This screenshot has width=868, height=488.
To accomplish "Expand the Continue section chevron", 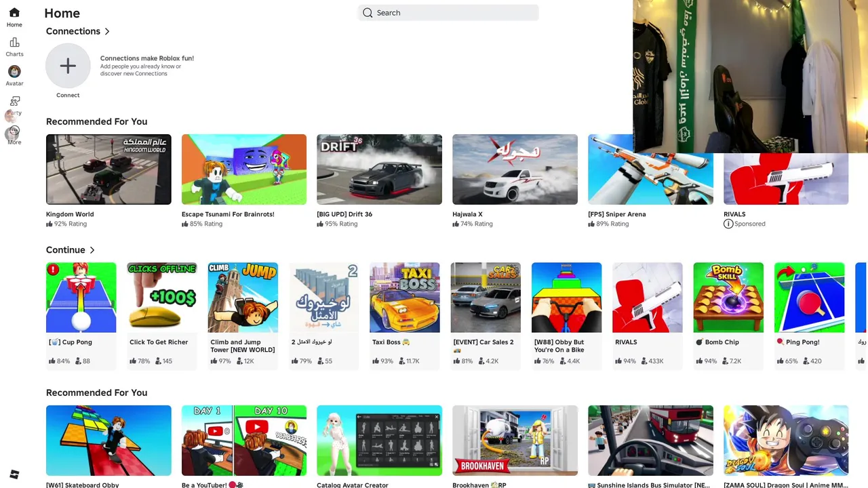I will (x=92, y=250).
